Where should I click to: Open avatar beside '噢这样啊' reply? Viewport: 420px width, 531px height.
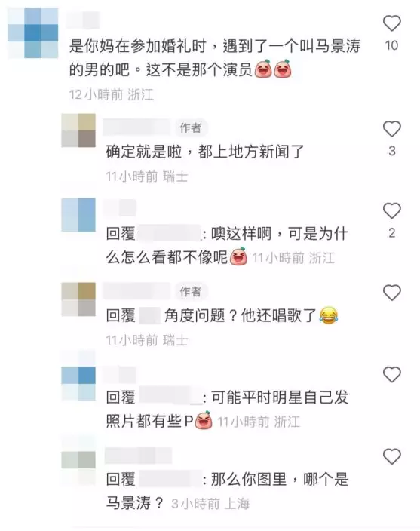(x=78, y=215)
